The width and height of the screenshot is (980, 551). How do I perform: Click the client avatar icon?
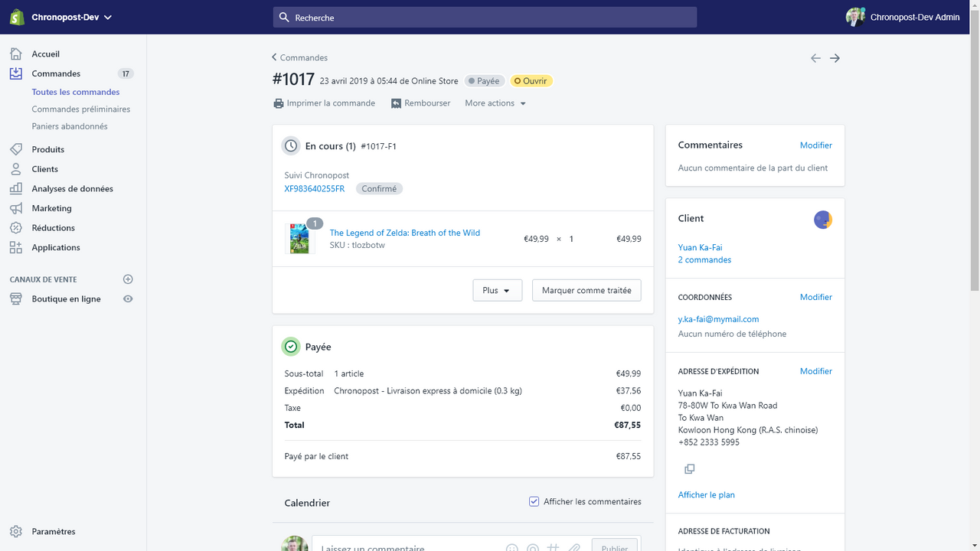point(823,220)
